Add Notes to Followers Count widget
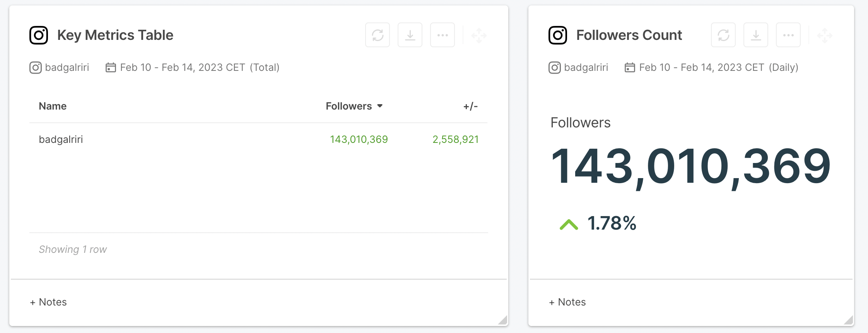 point(567,302)
